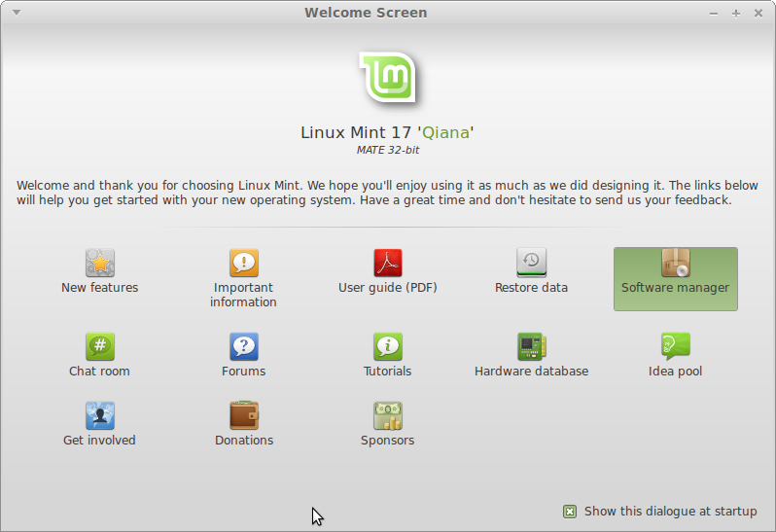Open the Idea pool lightbulb bubble icon

tap(676, 346)
